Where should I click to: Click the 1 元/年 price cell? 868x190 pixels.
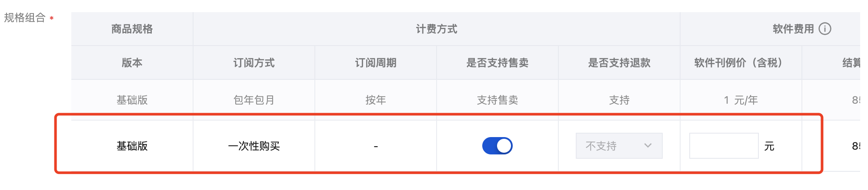point(741,100)
